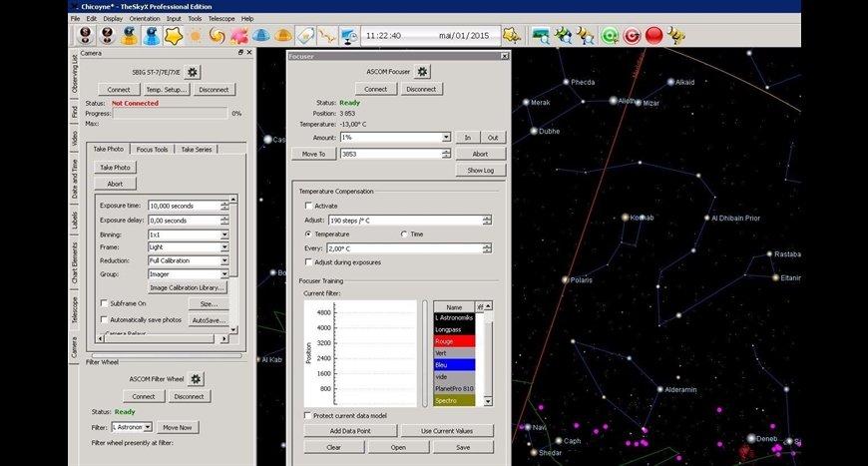Click the orange spiral galaxy toolbar icon
This screenshot has height=466, width=868.
click(217, 36)
